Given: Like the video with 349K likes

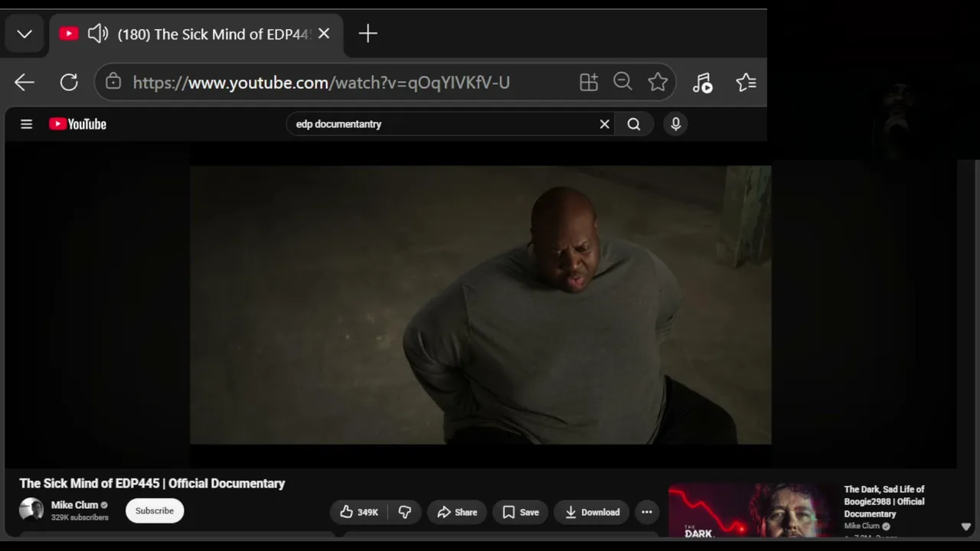Looking at the screenshot, I should click(359, 512).
